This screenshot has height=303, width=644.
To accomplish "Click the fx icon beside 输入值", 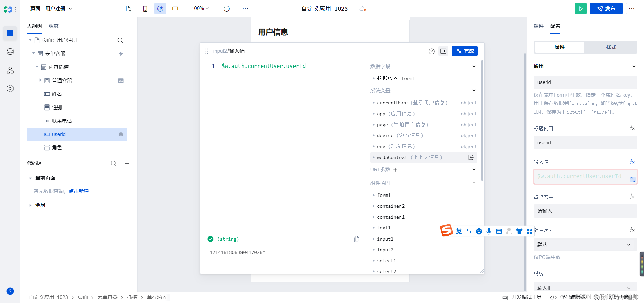I will pos(632,162).
